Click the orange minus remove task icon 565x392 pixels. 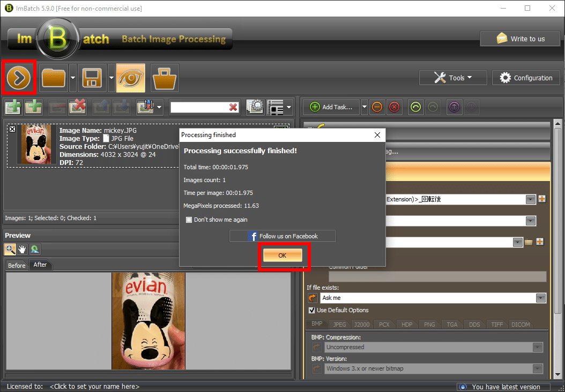377,107
